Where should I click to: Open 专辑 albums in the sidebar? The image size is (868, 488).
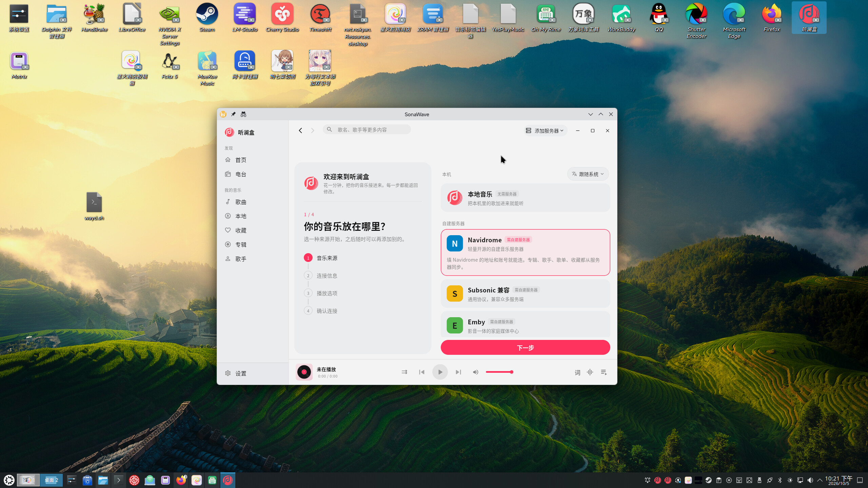253,245
